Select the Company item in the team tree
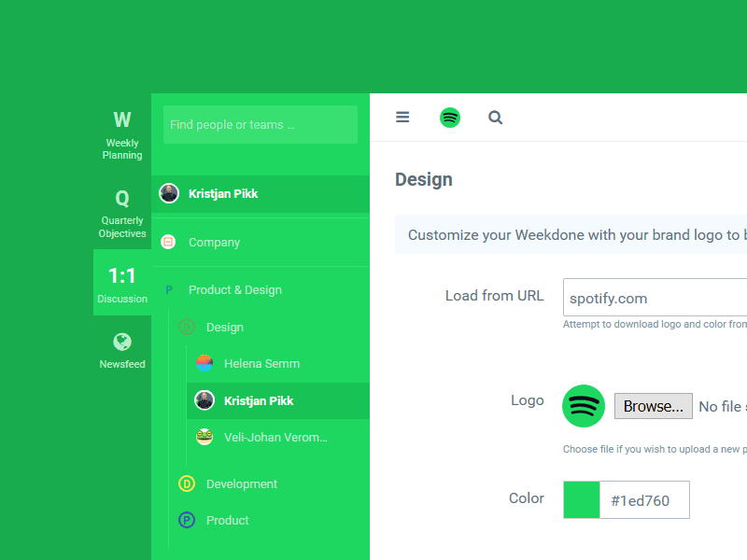747x560 pixels. 214,241
